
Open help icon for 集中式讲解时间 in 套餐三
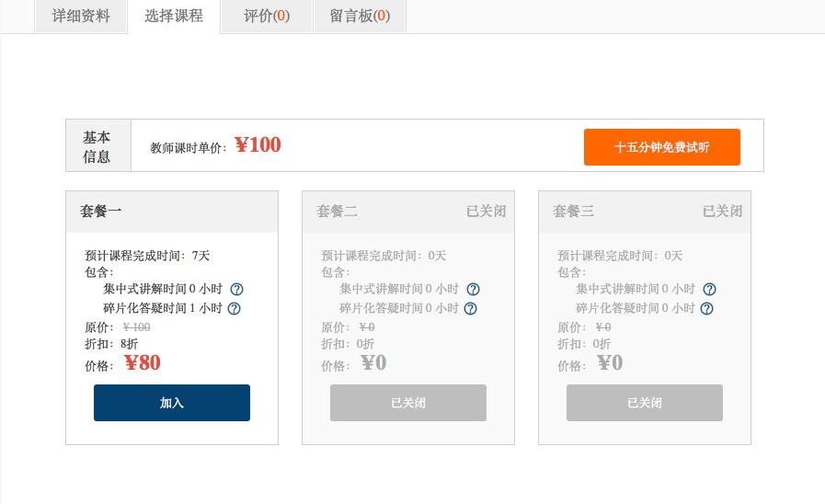[x=709, y=290]
